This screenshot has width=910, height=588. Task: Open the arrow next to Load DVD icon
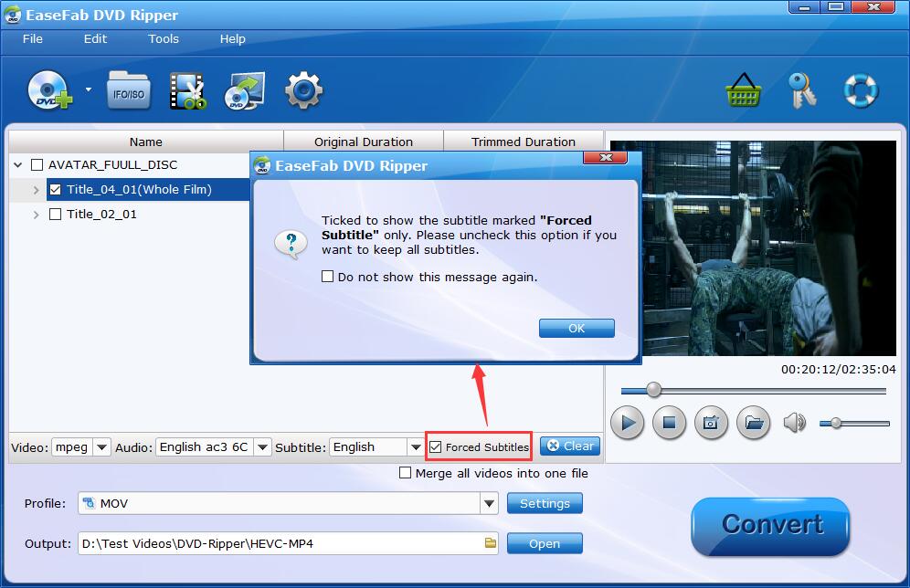(89, 89)
